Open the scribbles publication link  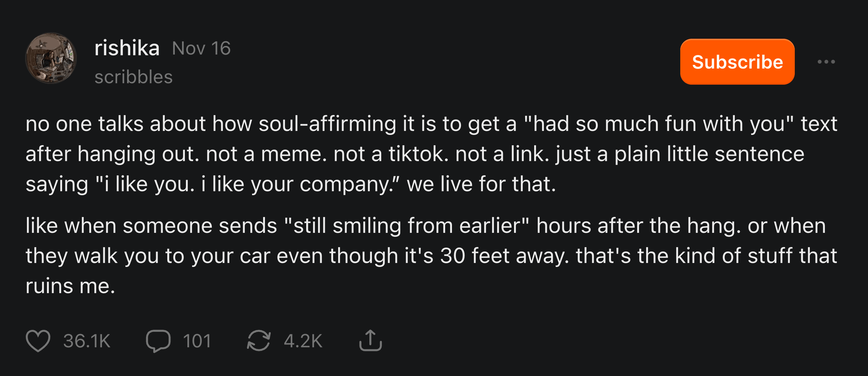pyautogui.click(x=133, y=77)
